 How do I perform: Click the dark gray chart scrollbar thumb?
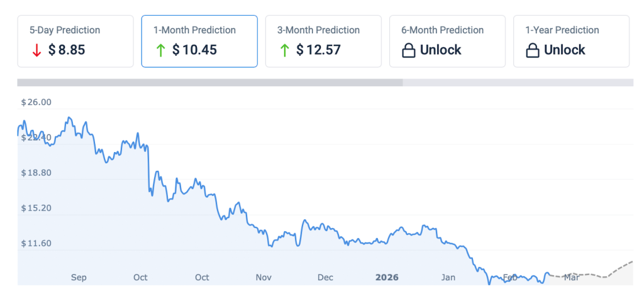(209, 82)
